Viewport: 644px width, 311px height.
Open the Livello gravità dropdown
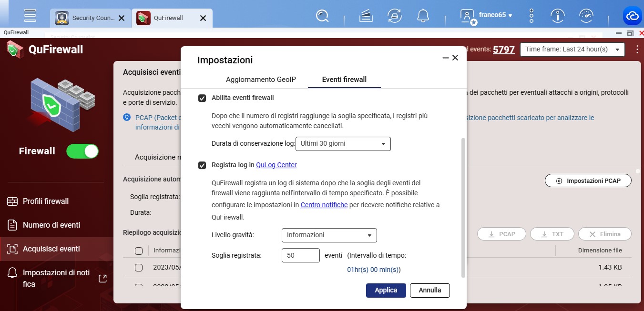tap(329, 235)
